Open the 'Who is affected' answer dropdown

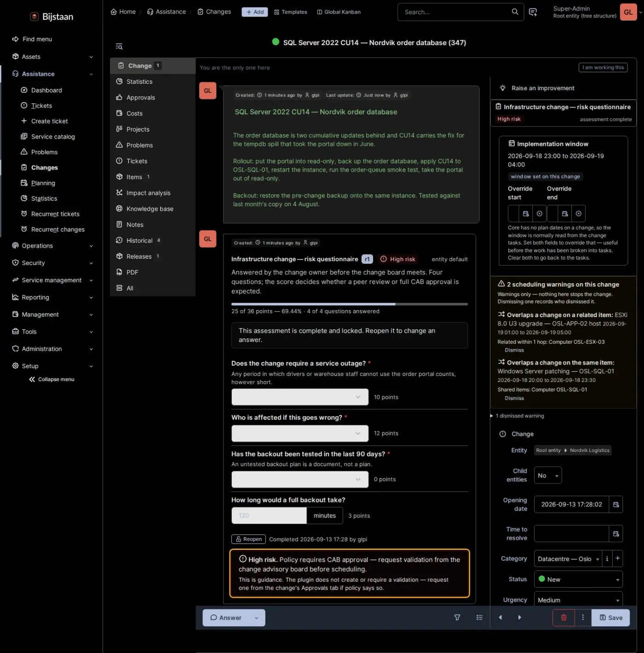pyautogui.click(x=300, y=433)
